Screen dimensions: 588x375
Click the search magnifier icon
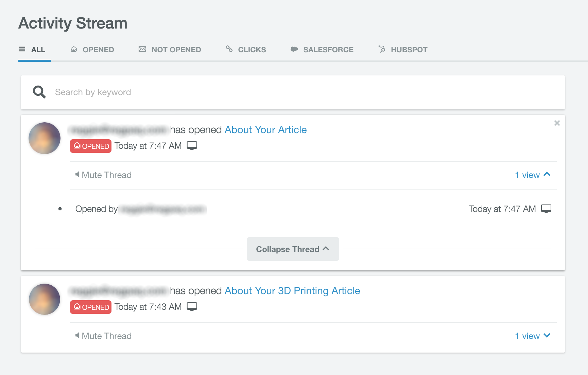click(39, 92)
